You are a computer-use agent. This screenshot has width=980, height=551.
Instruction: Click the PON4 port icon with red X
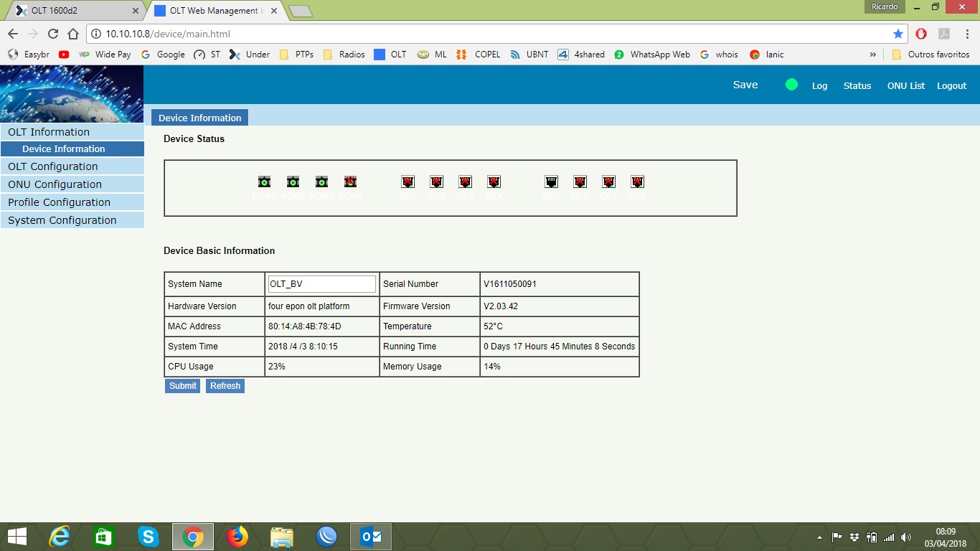[x=350, y=182]
